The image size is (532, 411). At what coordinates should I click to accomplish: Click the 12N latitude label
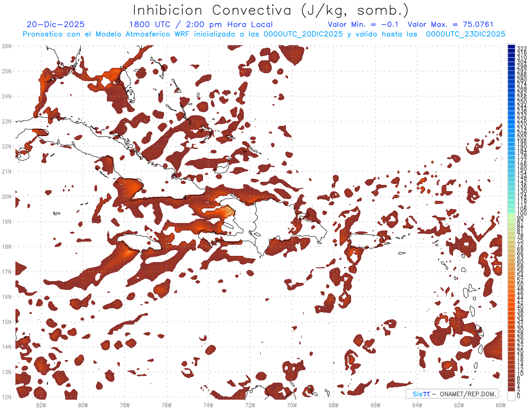coord(7,397)
